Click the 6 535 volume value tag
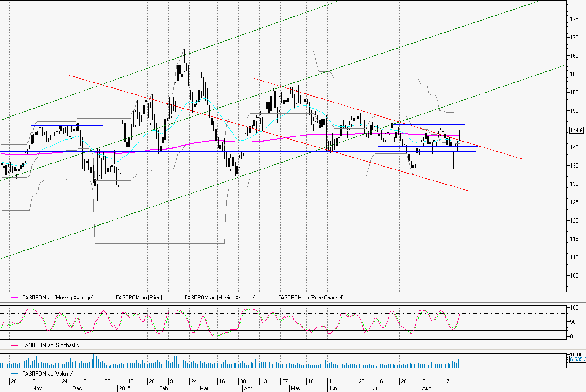Screen dimensions: 586x392 (x=576, y=360)
